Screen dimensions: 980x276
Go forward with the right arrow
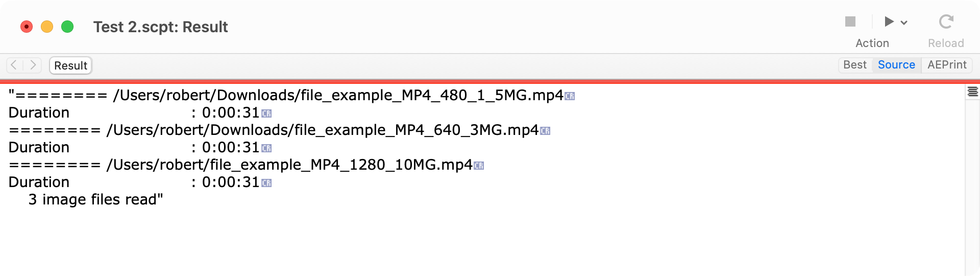click(33, 65)
